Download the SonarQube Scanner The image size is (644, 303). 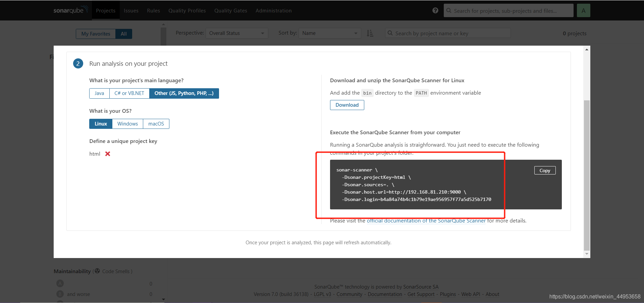pos(347,105)
